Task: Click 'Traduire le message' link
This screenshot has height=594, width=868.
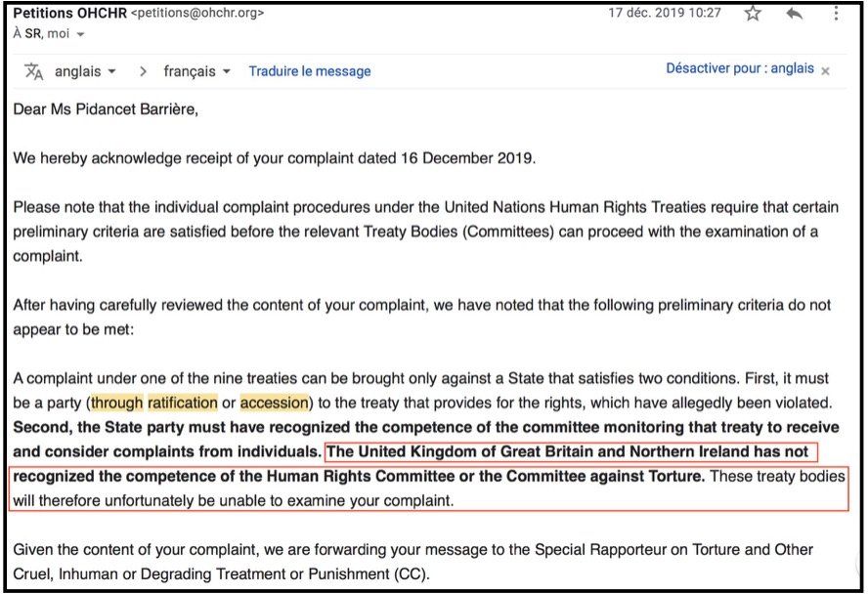Action: point(310,71)
